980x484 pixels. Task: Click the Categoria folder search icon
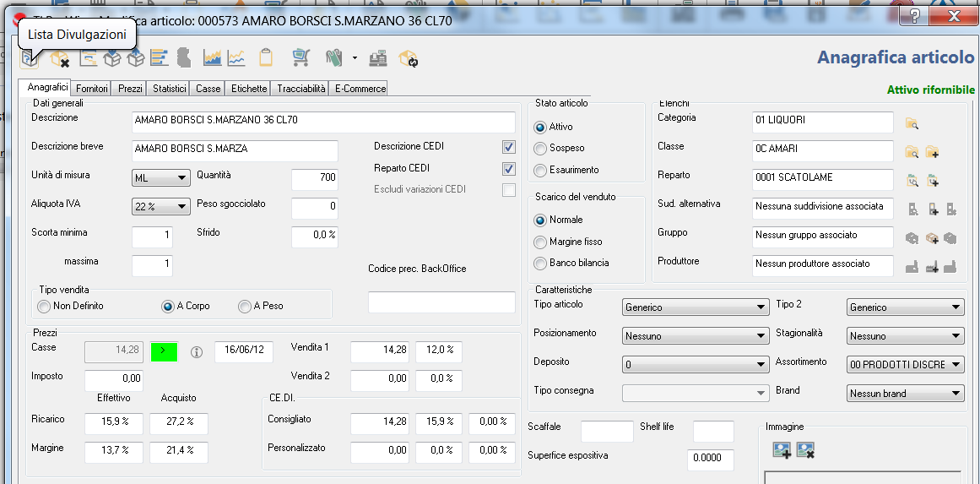coord(912,123)
